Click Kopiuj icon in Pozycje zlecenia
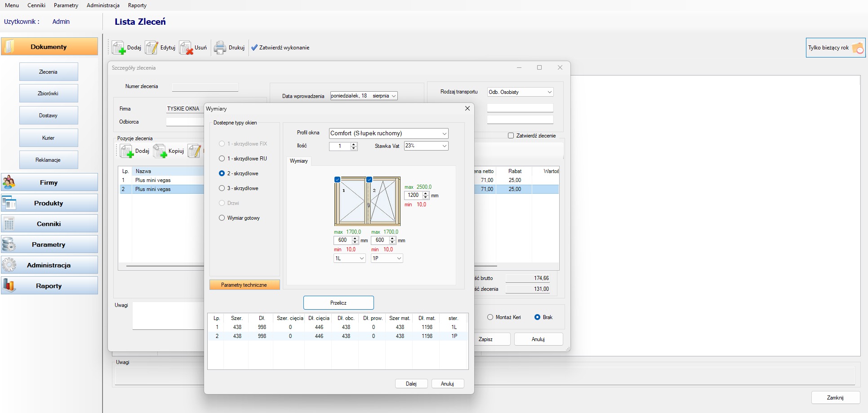This screenshot has height=413, width=868. [160, 151]
